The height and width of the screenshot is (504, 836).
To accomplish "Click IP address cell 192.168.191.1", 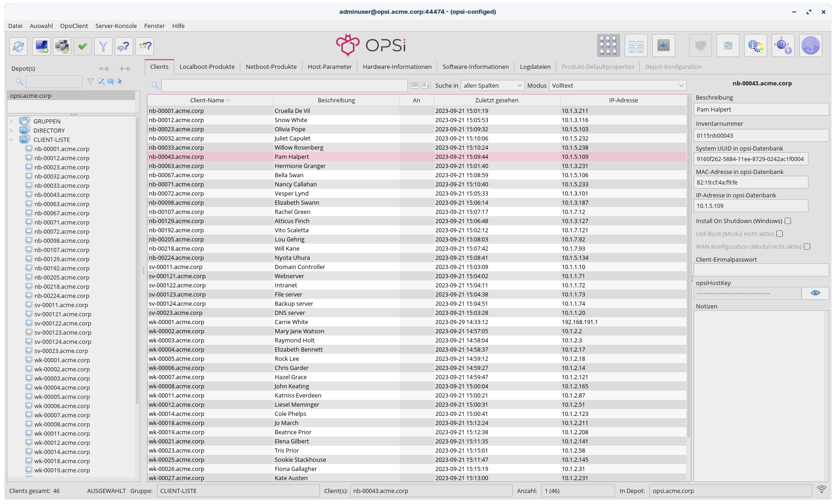I will point(623,322).
